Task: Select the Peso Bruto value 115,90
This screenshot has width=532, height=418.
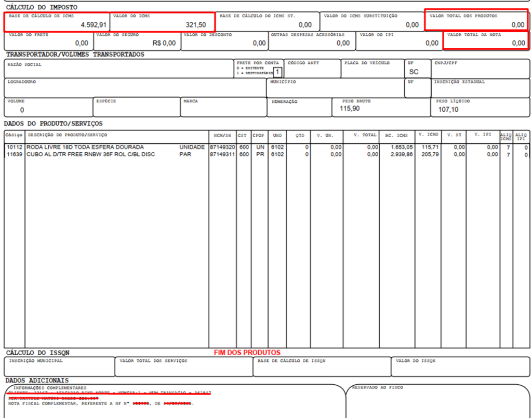Action: tap(350, 109)
